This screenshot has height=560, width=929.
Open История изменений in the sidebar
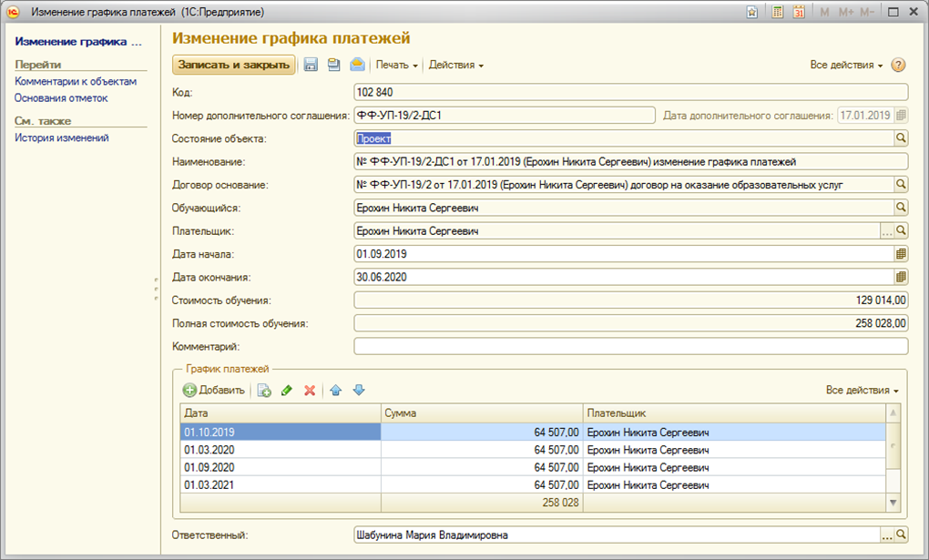coord(62,137)
